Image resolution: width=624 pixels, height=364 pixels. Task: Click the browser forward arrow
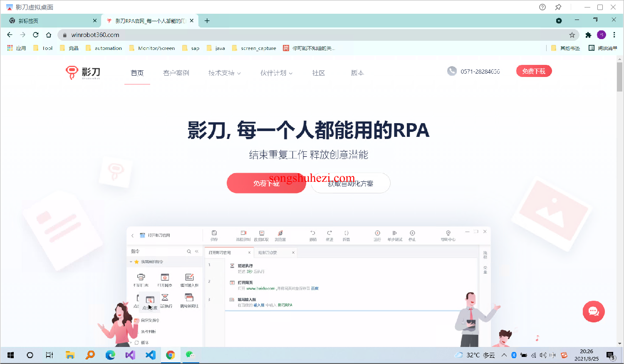[x=23, y=35]
